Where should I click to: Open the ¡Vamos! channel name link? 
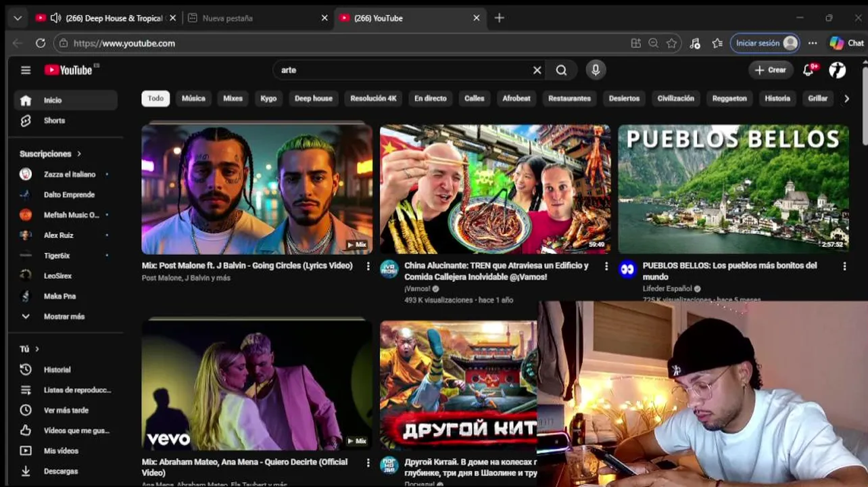(417, 289)
